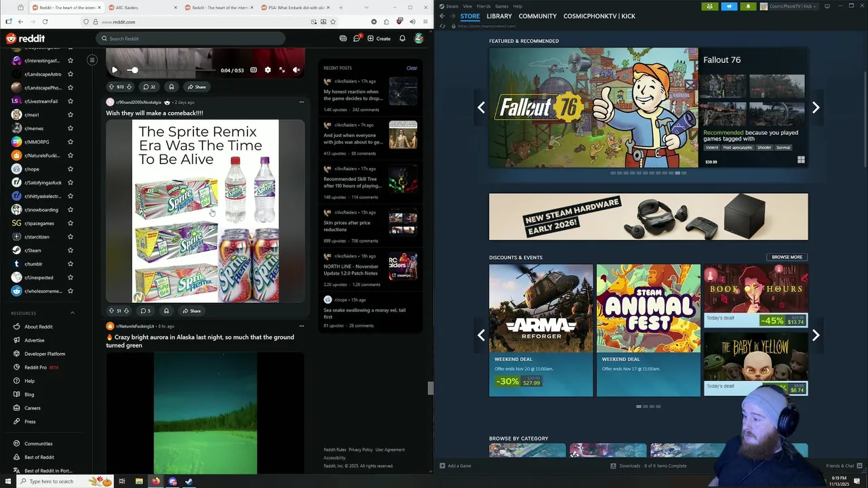Open About Reddit in Resources
This screenshot has width=868, height=488.
[x=39, y=327]
